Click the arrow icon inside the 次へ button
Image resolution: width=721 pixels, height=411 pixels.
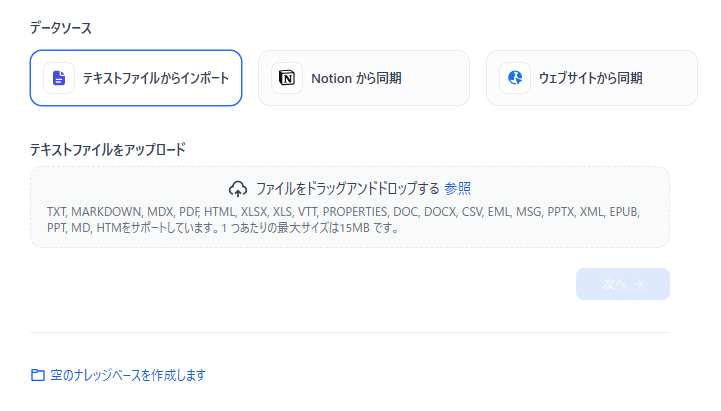point(638,285)
